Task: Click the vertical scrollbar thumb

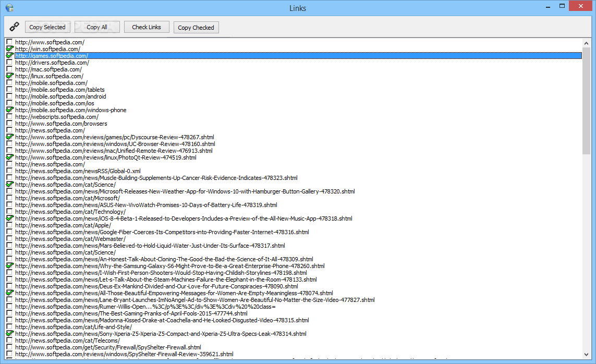Action: (586, 101)
